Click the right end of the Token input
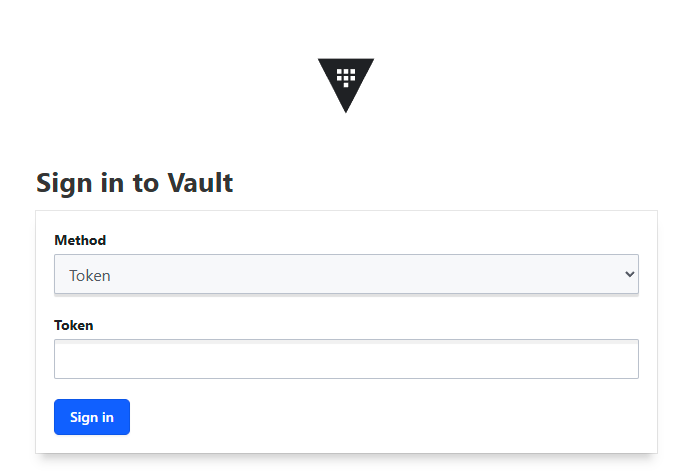The image size is (681, 473). (x=625, y=359)
